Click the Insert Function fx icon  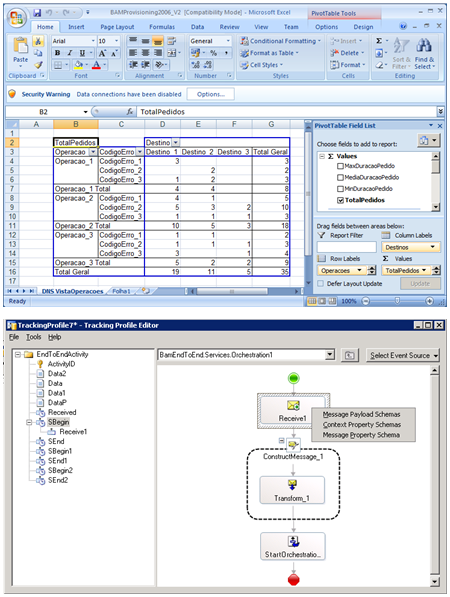(130, 112)
